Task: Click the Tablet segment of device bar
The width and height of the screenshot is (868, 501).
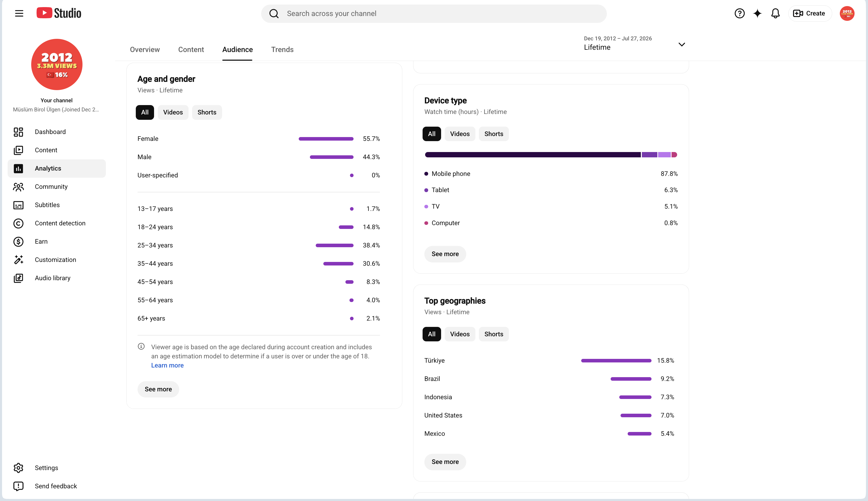Action: point(649,155)
